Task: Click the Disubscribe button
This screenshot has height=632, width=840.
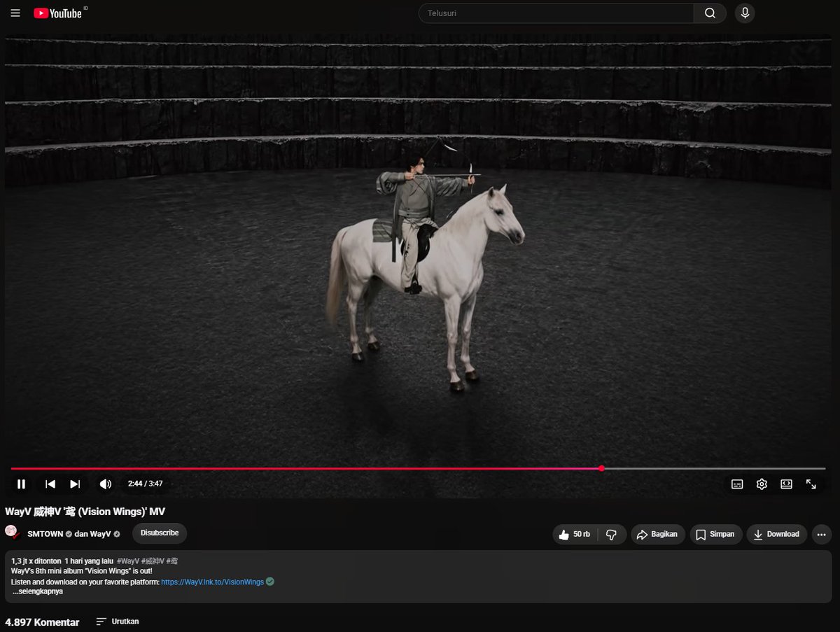Action: click(160, 533)
